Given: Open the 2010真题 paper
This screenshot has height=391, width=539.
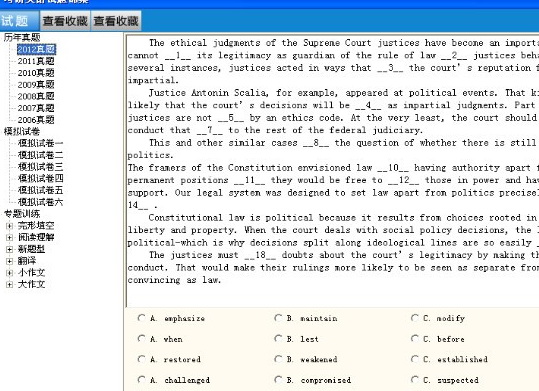Looking at the screenshot, I should tap(36, 73).
